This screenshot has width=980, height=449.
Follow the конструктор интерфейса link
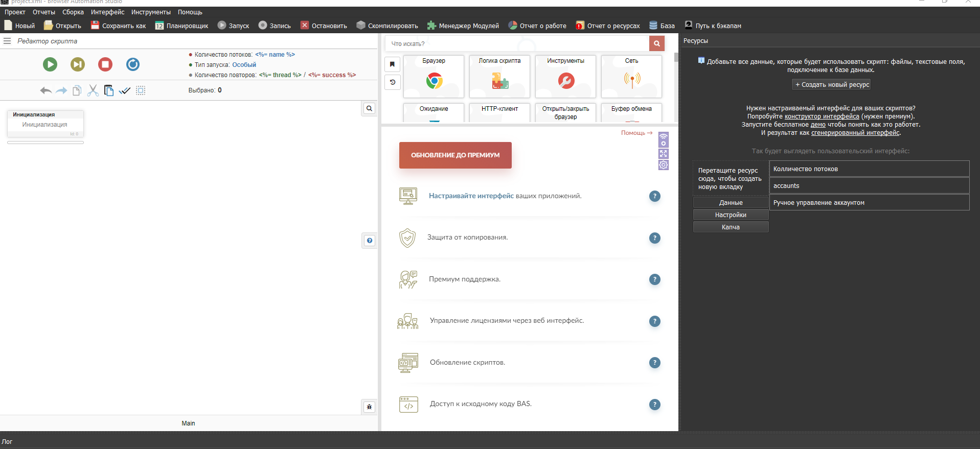pyautogui.click(x=822, y=116)
